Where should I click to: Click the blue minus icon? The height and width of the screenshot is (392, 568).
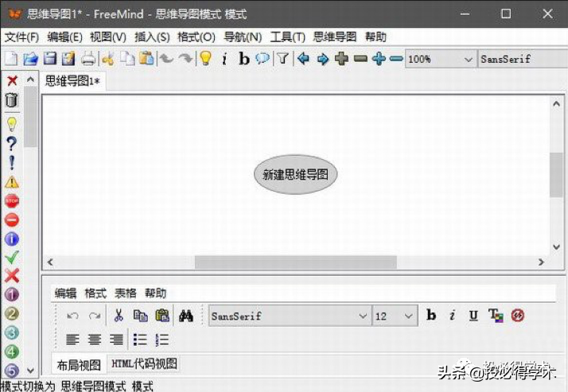click(x=396, y=58)
